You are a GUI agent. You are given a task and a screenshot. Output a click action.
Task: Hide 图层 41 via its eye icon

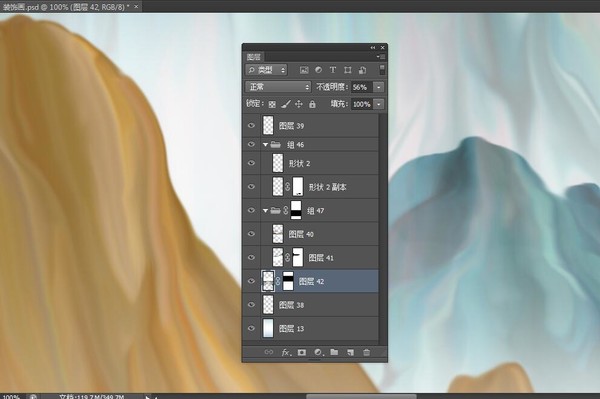251,257
